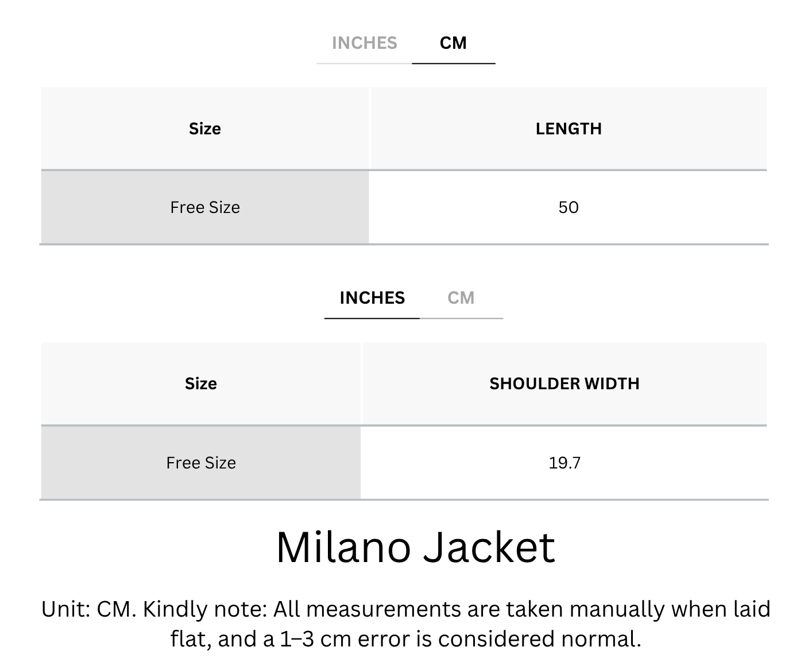
Task: Click the Milano Jacket title
Action: click(416, 547)
